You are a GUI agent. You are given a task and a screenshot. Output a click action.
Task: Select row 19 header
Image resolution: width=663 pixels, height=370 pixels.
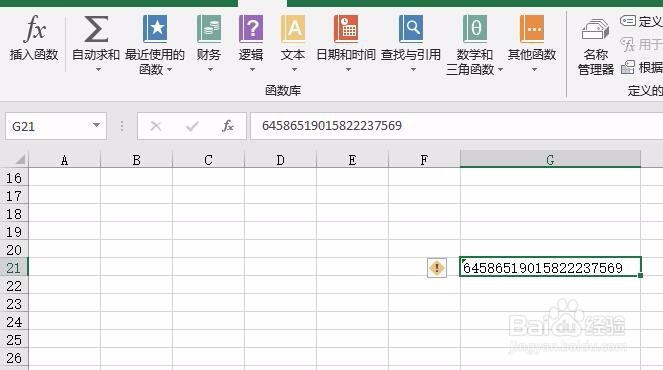click(x=14, y=232)
